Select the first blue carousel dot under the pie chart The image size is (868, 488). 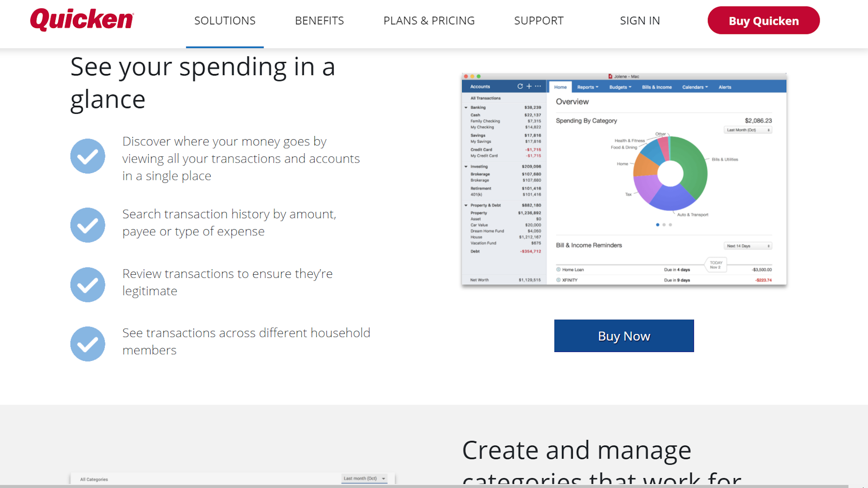pos(657,225)
